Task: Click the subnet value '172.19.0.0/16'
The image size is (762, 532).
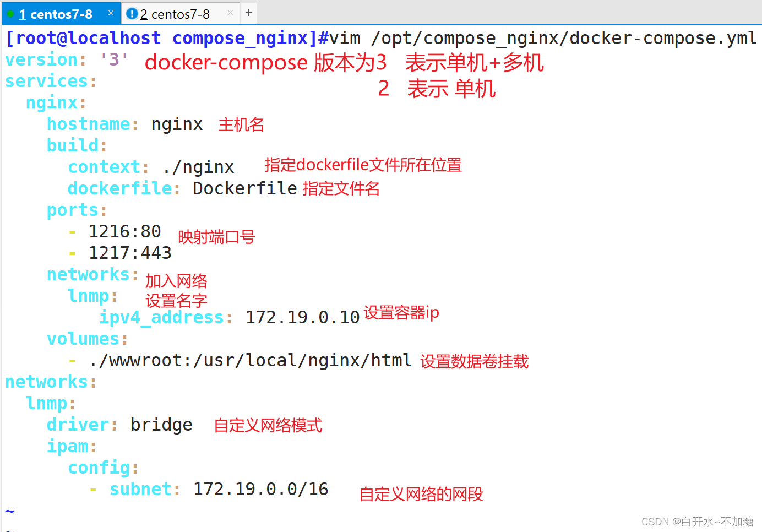Action: pyautogui.click(x=260, y=488)
